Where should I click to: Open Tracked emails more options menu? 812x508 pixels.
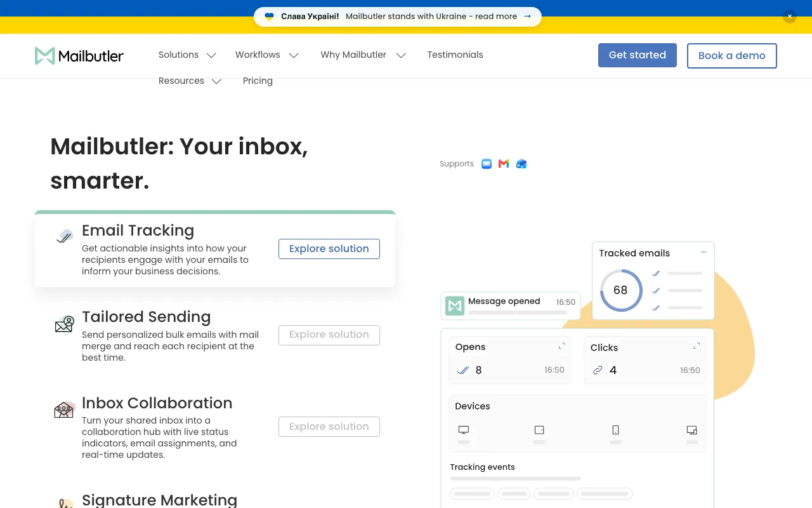tap(704, 253)
